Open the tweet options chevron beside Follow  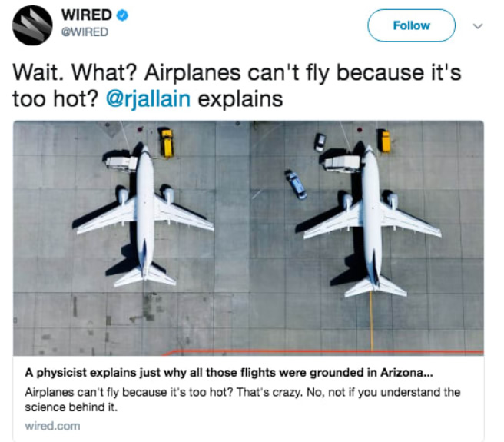(478, 26)
